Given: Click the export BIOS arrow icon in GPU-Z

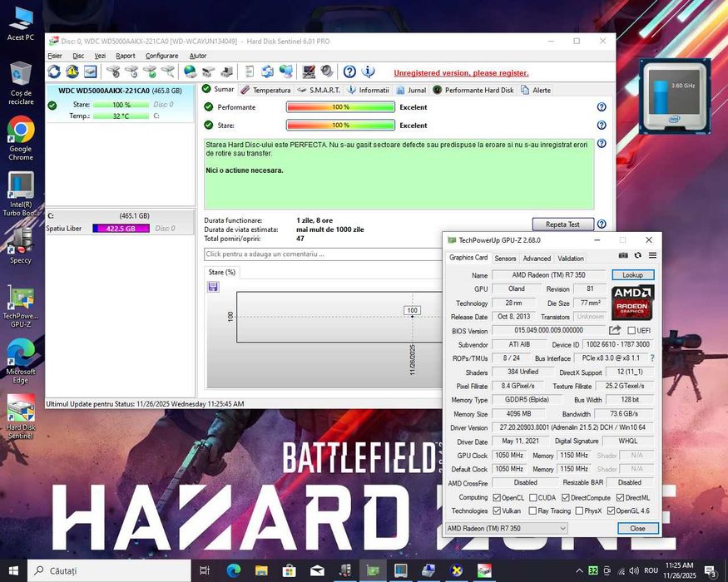Looking at the screenshot, I should [615, 330].
